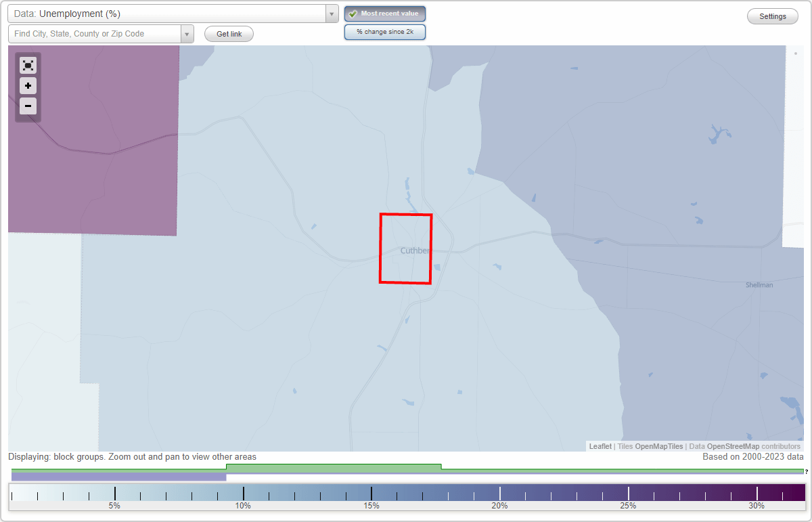Open the OpenMapTiles link
The height and width of the screenshot is (522, 812).
click(658, 446)
